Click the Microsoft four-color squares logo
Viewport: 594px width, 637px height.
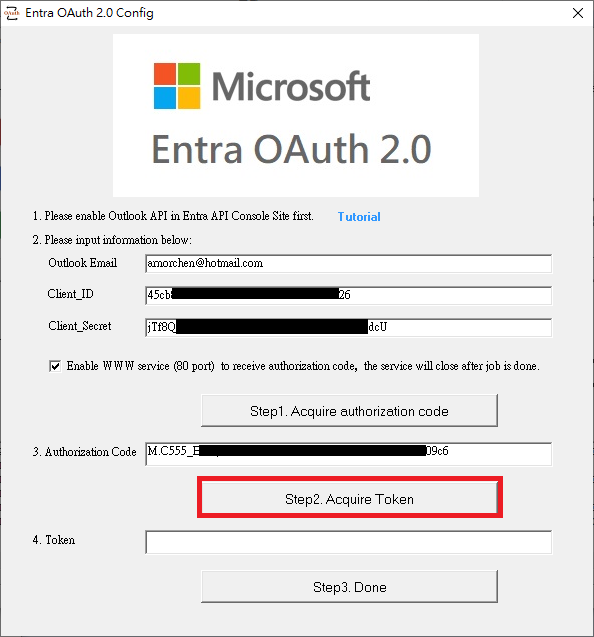click(177, 86)
